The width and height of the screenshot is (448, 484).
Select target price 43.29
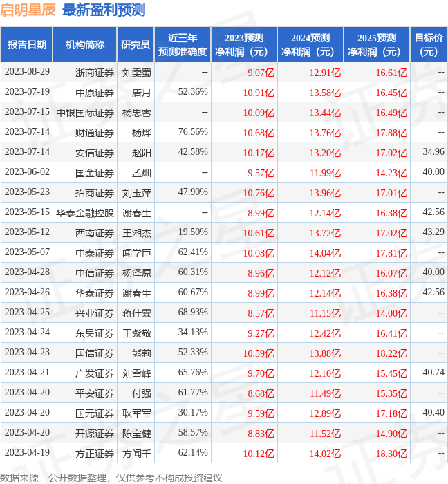click(x=433, y=232)
